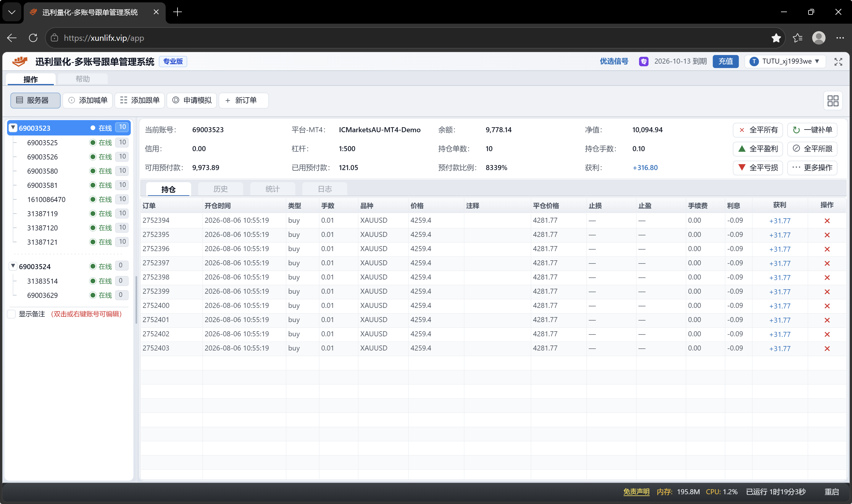Click the 服务器 toolbar button
The image size is (852, 504).
(35, 100)
